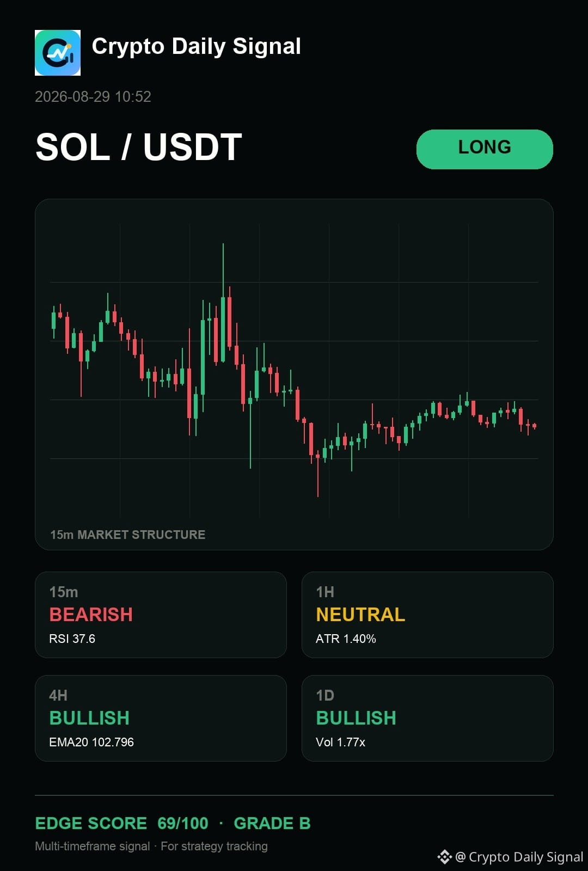Click the EMA20 102.796 value

(x=91, y=742)
